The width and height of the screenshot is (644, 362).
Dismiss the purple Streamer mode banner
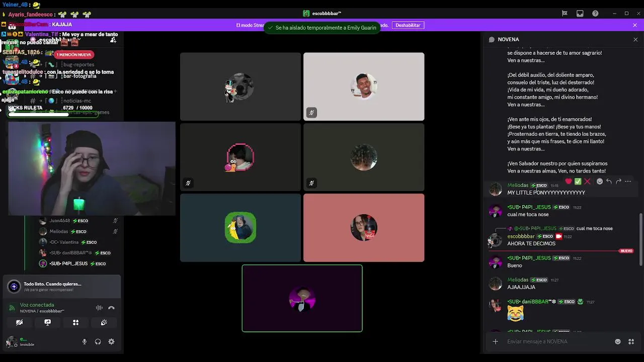point(635,25)
